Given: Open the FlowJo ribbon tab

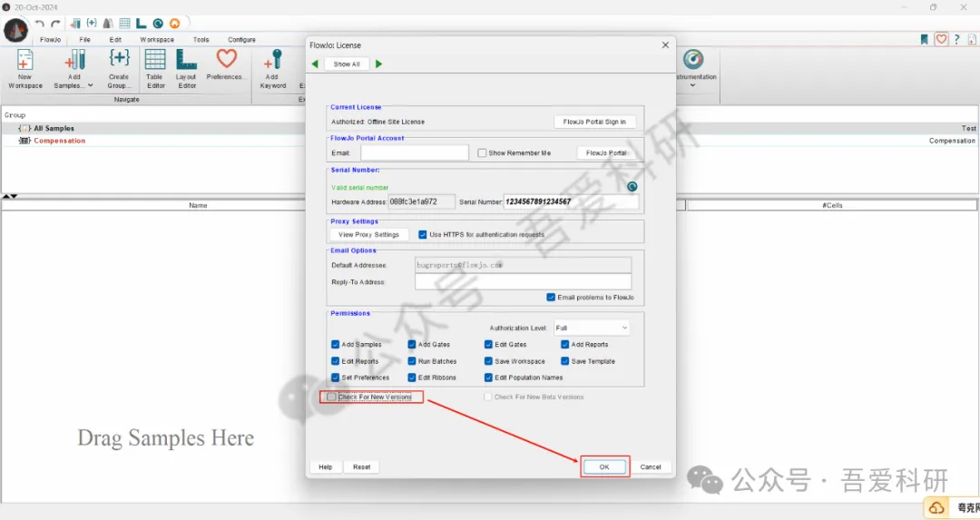Looking at the screenshot, I should click(51, 39).
